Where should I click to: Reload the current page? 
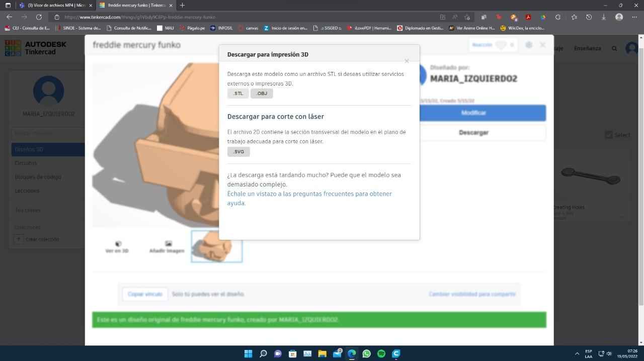[x=39, y=17]
